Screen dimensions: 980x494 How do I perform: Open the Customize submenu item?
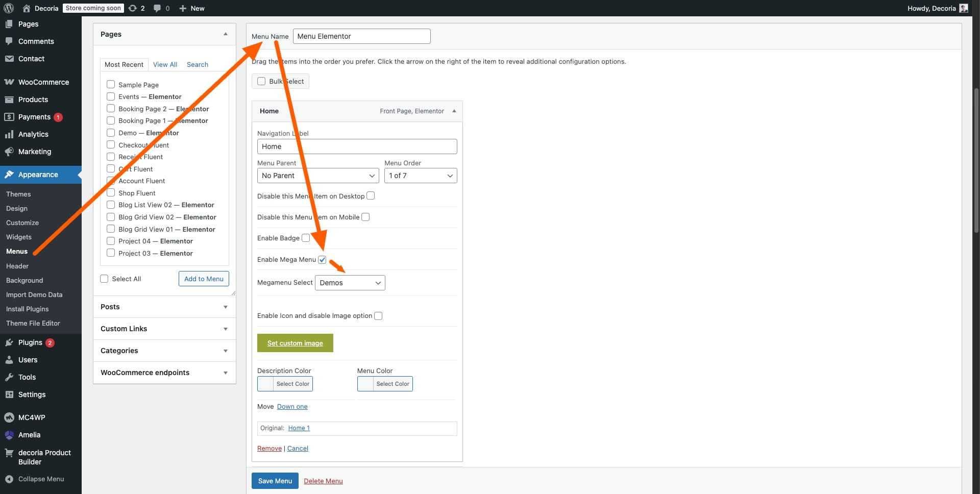22,223
